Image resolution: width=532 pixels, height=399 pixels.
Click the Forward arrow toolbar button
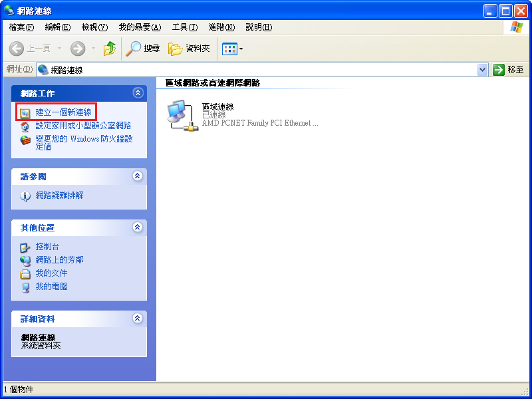point(78,49)
